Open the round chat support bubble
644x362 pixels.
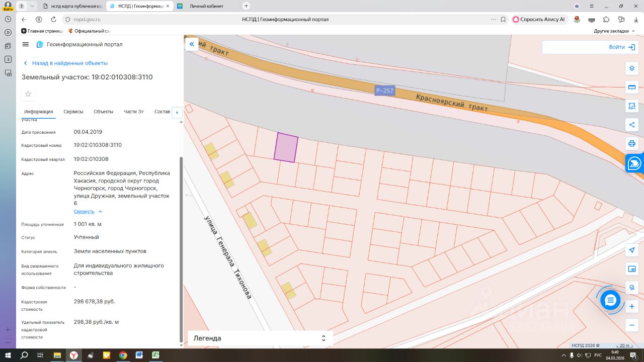(610, 300)
